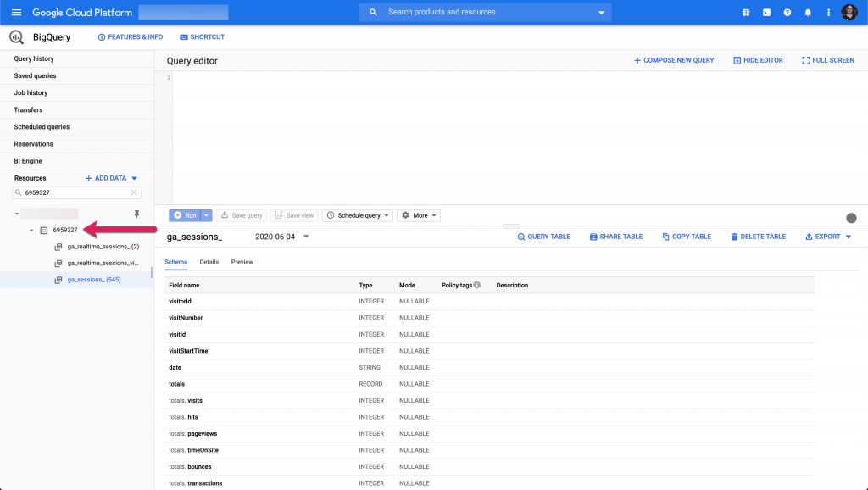Viewport: 868px width, 490px height.
Task: Click the Cloud Shell terminal icon
Action: tap(766, 13)
